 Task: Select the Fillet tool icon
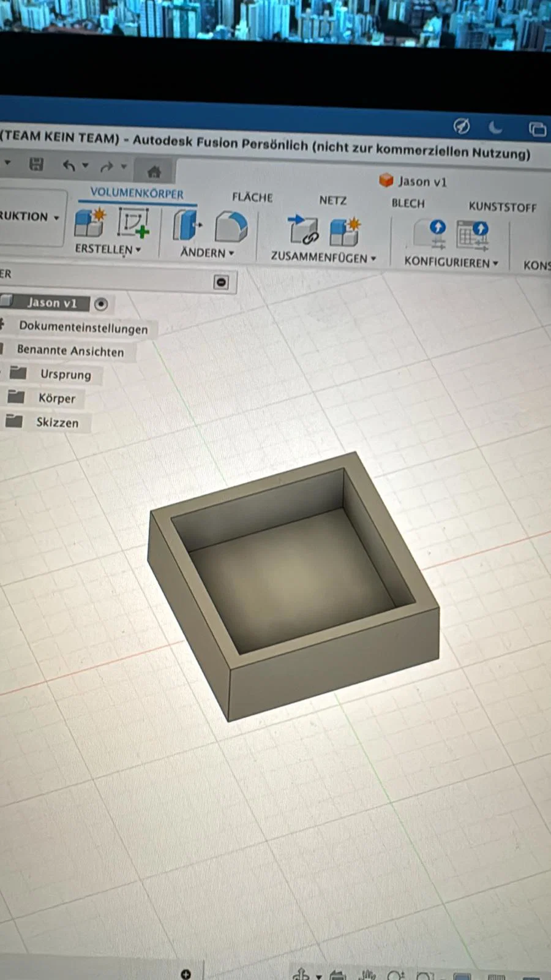pyautogui.click(x=231, y=227)
